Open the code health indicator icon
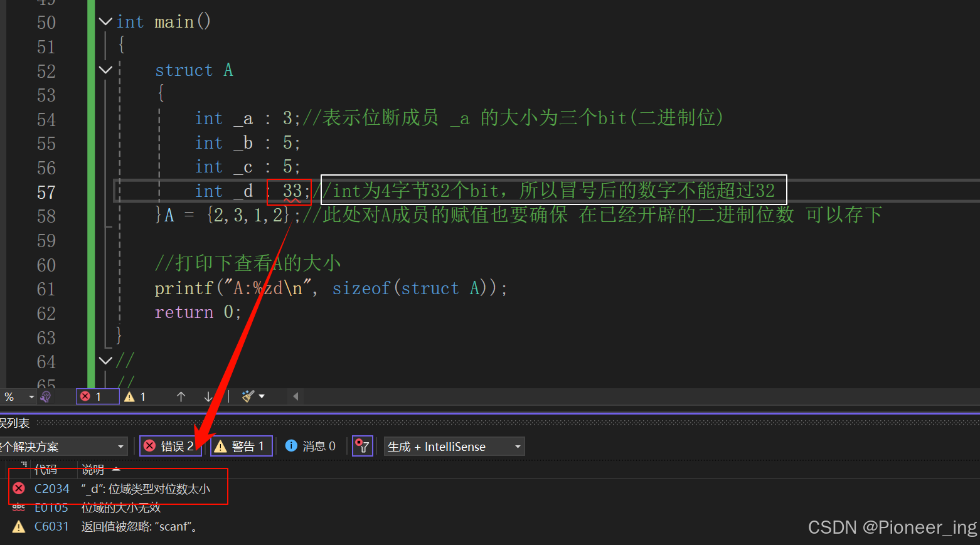Screen dimensions: 980x545 (46, 396)
